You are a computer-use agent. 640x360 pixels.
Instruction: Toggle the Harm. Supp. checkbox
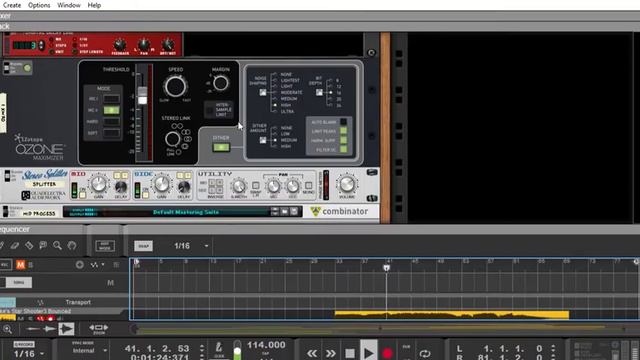(344, 140)
